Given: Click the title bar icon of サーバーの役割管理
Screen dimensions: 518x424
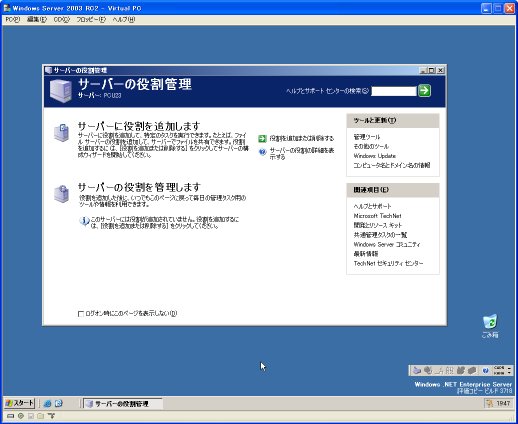Looking at the screenshot, I should pos(49,70).
